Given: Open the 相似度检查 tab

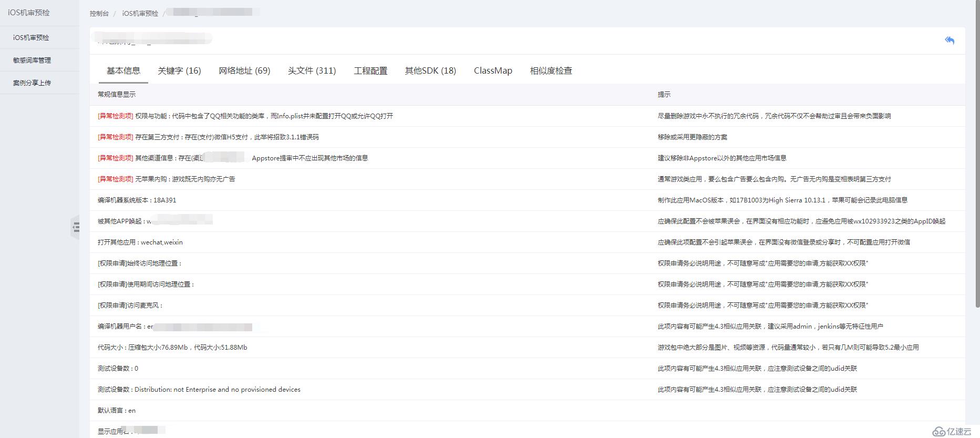Looking at the screenshot, I should tap(551, 70).
